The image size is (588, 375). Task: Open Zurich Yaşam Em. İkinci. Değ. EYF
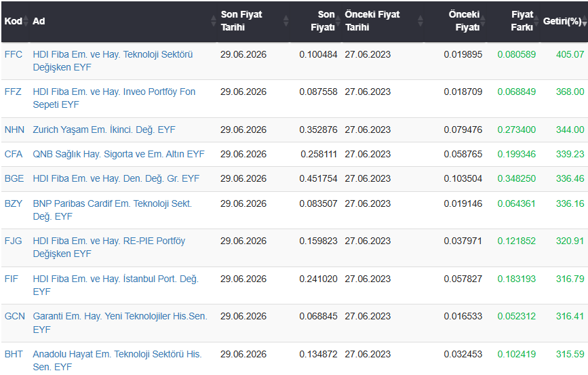coord(104,130)
